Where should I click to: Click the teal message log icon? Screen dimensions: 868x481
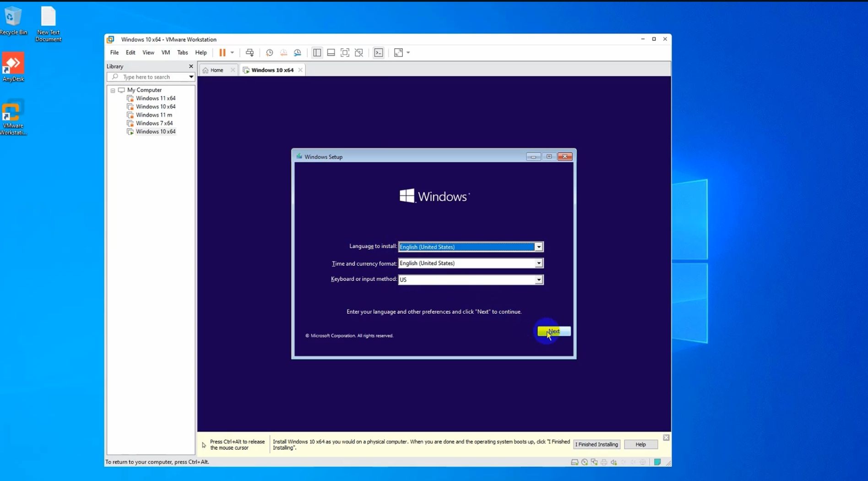(657, 462)
